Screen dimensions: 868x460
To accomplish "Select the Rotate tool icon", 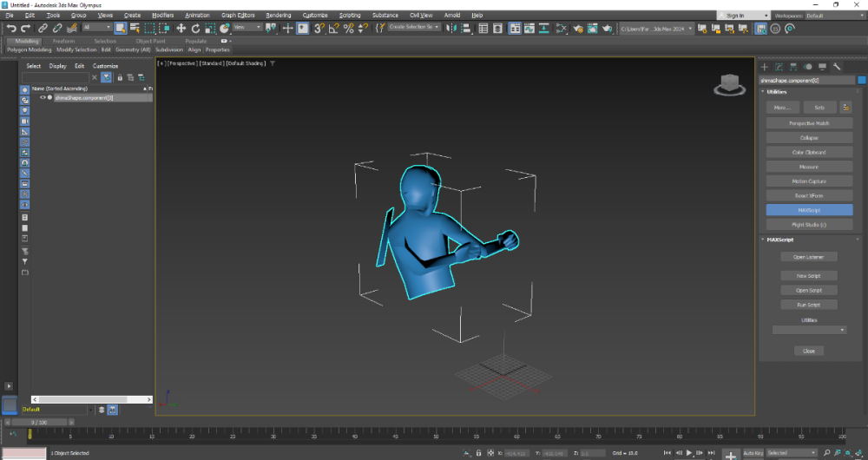I will pyautogui.click(x=195, y=28).
